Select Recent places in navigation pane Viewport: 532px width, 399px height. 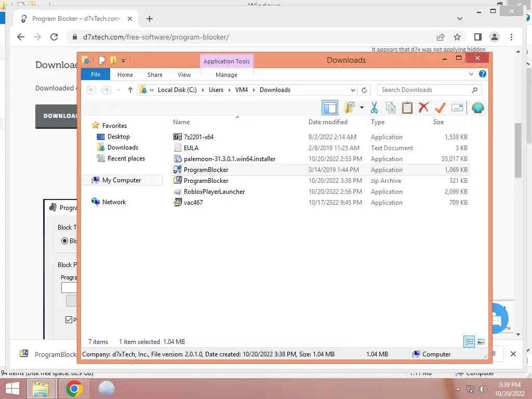coord(126,158)
